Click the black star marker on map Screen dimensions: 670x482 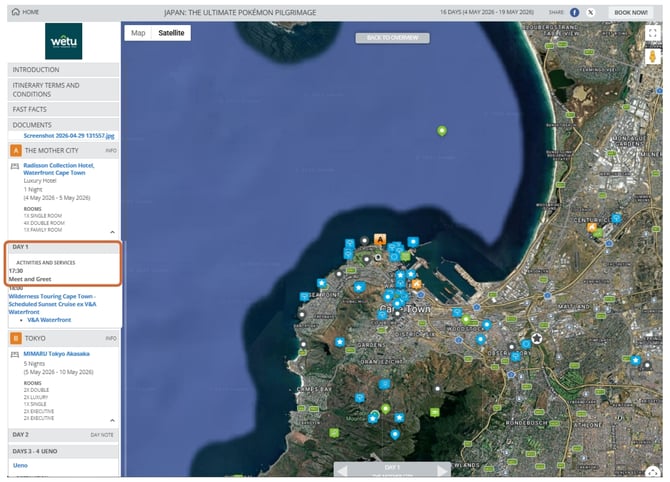tap(537, 339)
